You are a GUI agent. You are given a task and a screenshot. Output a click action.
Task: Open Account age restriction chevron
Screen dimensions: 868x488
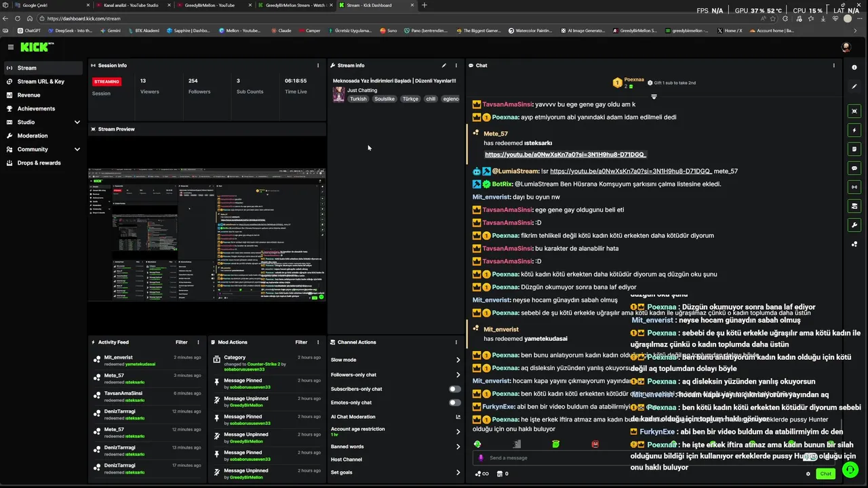point(458,432)
